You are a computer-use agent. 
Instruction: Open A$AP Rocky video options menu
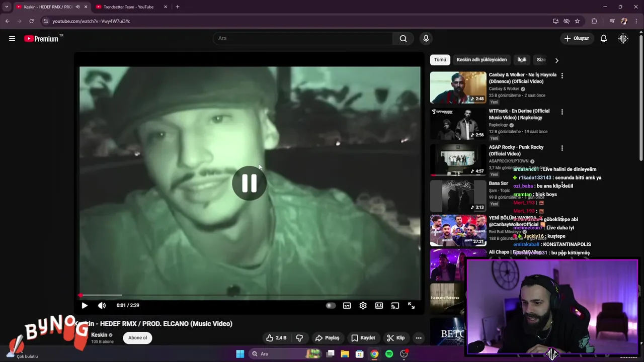562,148
